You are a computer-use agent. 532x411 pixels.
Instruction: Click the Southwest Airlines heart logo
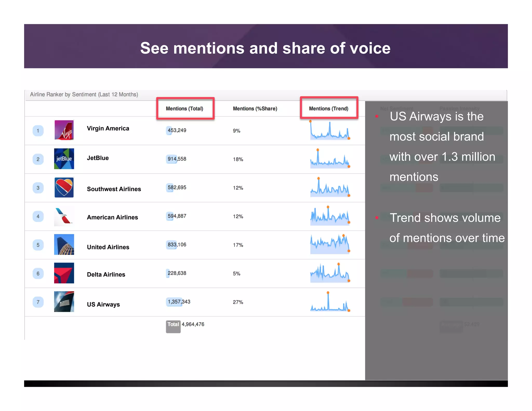tap(64, 187)
